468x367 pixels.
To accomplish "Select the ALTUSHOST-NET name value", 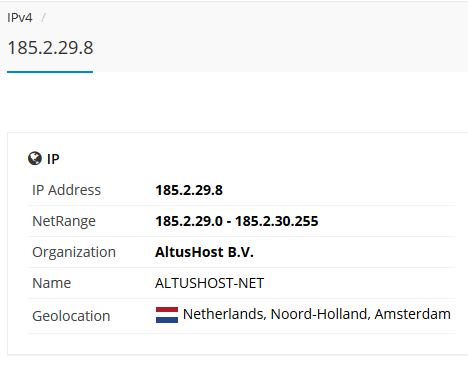I will [x=209, y=283].
